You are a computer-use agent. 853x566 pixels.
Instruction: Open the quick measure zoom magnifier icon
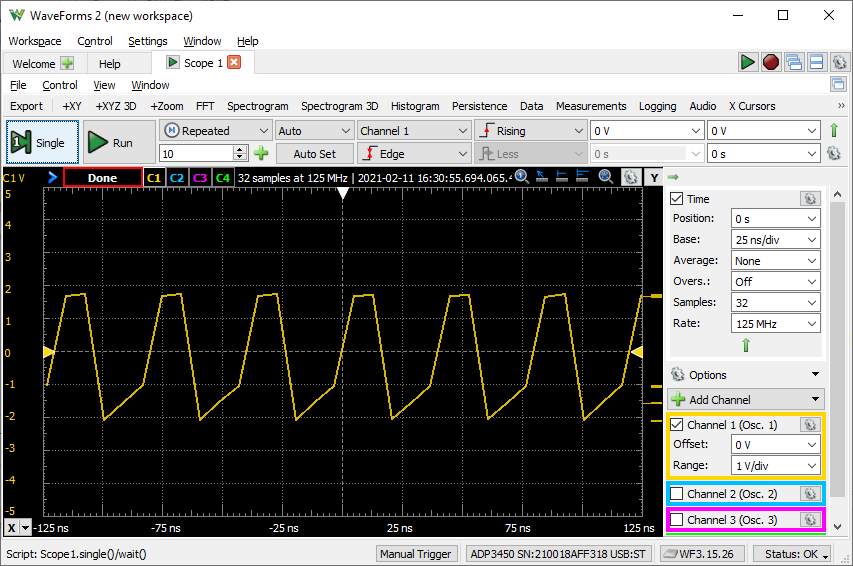[x=521, y=176]
